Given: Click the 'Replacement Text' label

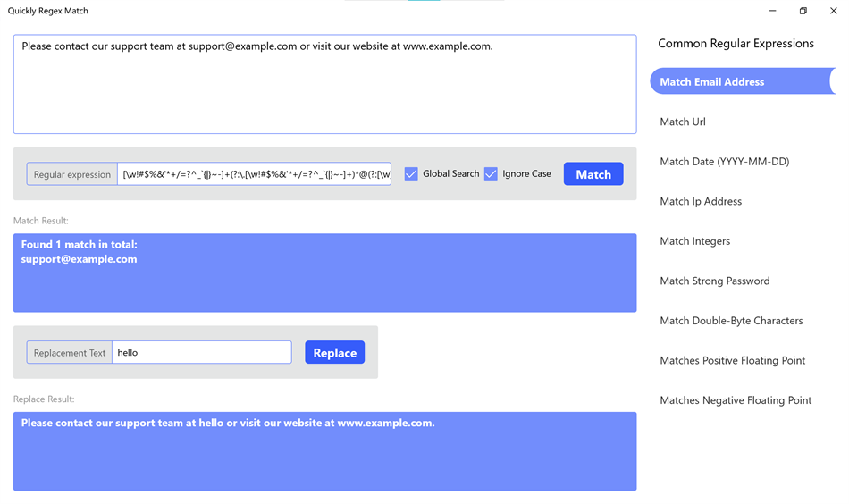Looking at the screenshot, I should 70,353.
